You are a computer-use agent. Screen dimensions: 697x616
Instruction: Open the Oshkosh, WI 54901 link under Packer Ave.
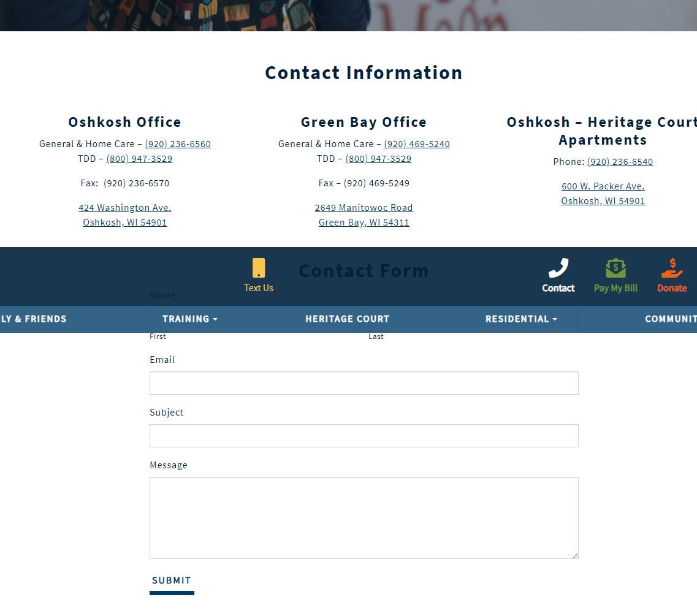[x=603, y=201]
